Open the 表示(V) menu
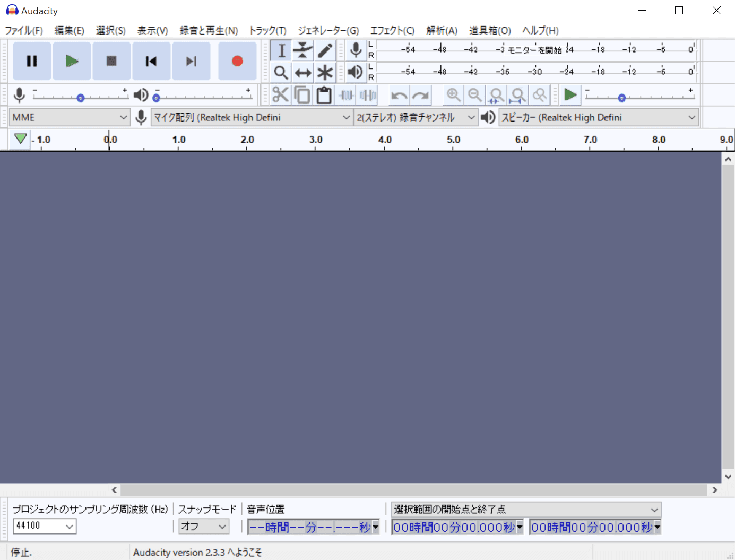This screenshot has width=735, height=560. click(152, 31)
